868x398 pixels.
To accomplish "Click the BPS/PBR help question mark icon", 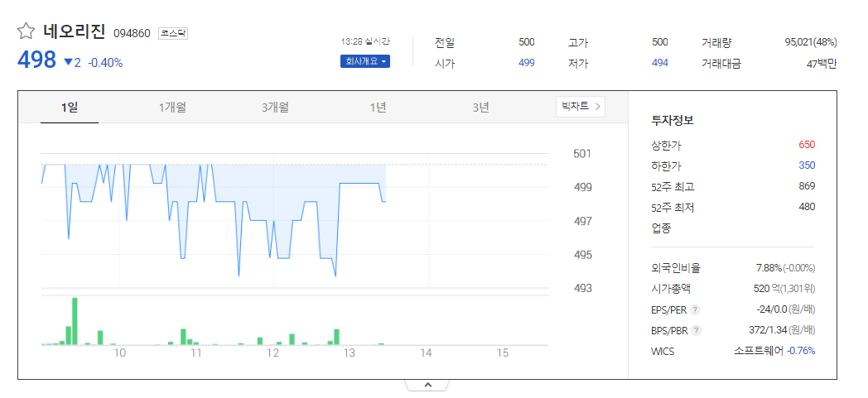I will (697, 331).
